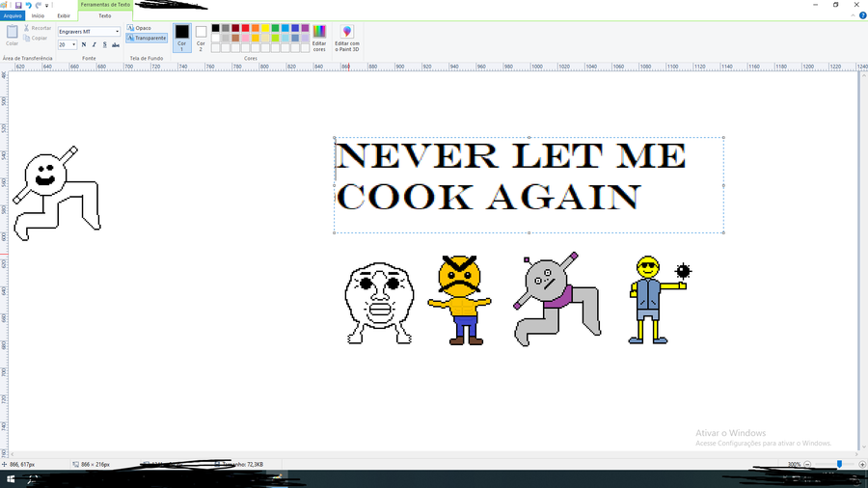Click the Undo arrow icon
Image resolution: width=868 pixels, height=488 pixels.
[29, 5]
